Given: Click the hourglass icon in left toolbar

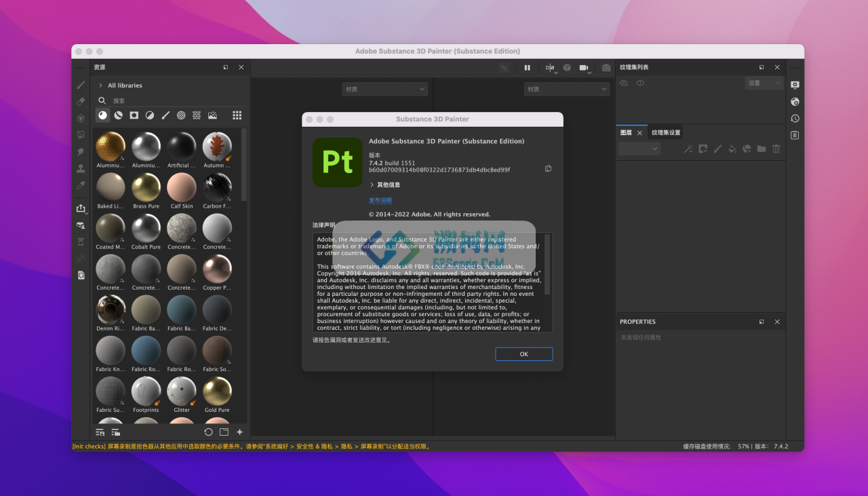Looking at the screenshot, I should [81, 242].
